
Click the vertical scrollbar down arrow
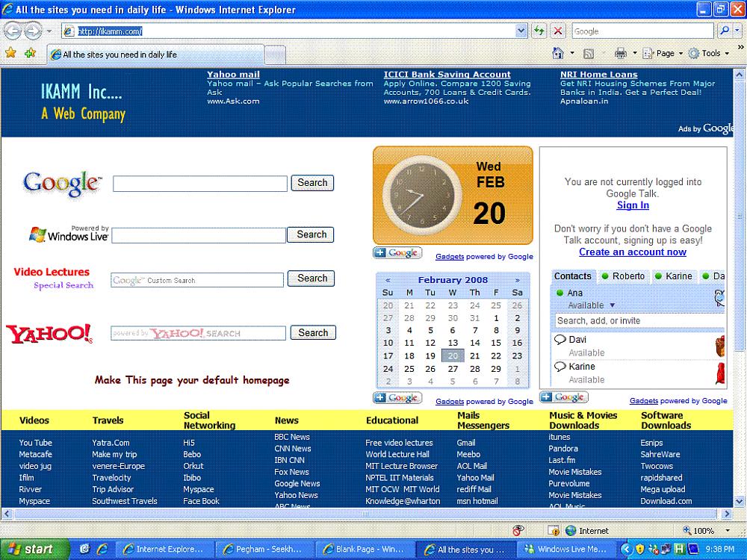[x=739, y=502]
